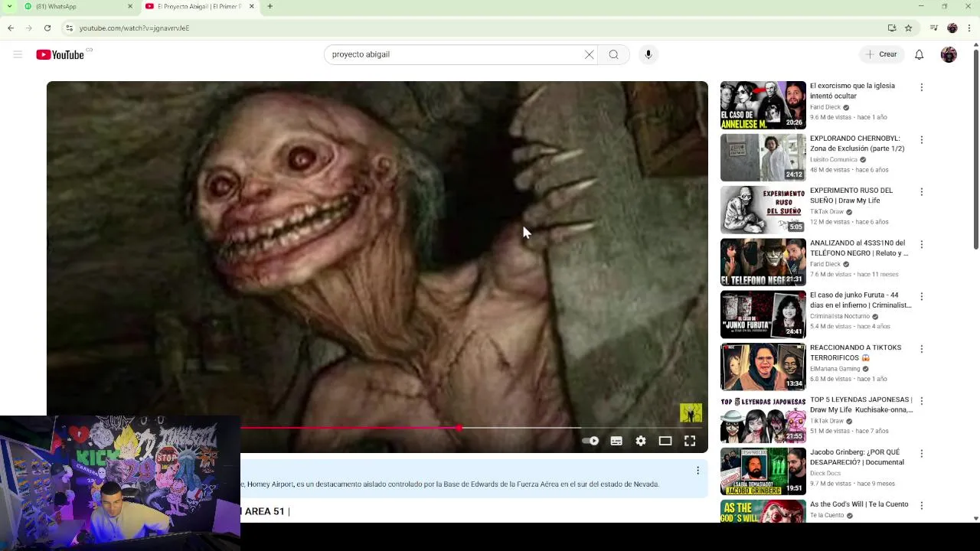Bookmark this page with the star
Viewport: 980px width, 551px height.
(909, 28)
